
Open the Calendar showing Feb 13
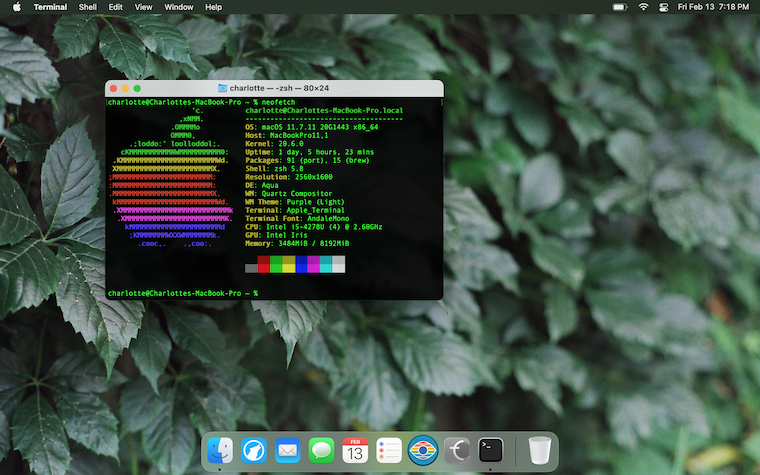[355, 451]
